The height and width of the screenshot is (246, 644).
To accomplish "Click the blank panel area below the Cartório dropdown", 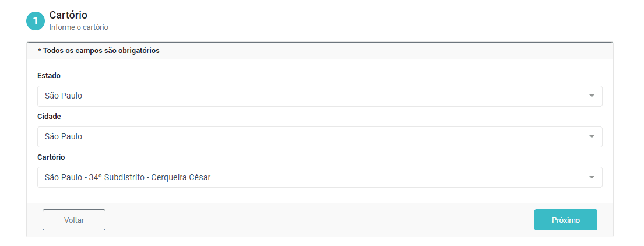I will click(319, 195).
